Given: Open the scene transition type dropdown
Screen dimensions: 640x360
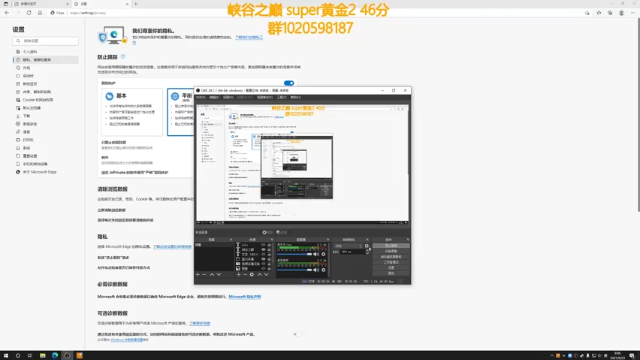Looking at the screenshot, I should tap(348, 246).
